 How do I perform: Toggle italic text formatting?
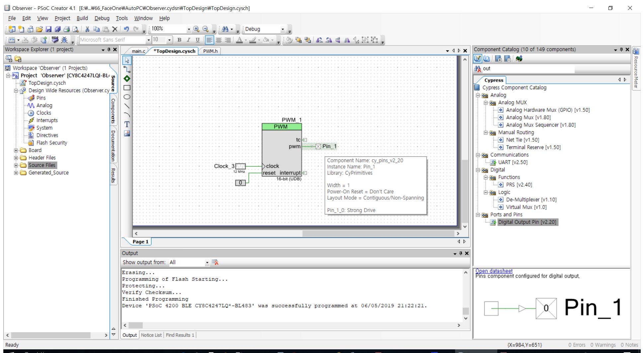[188, 40]
